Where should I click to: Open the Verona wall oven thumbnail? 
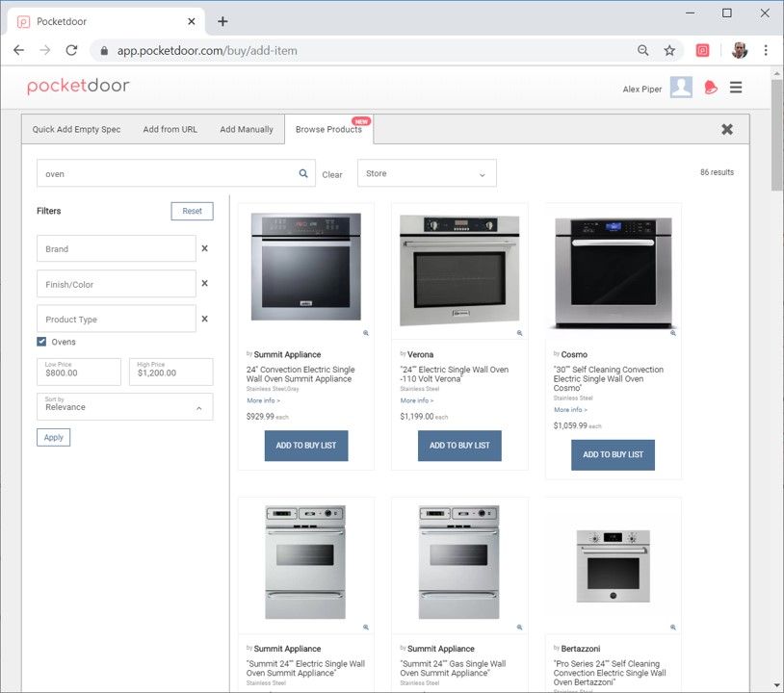point(459,269)
